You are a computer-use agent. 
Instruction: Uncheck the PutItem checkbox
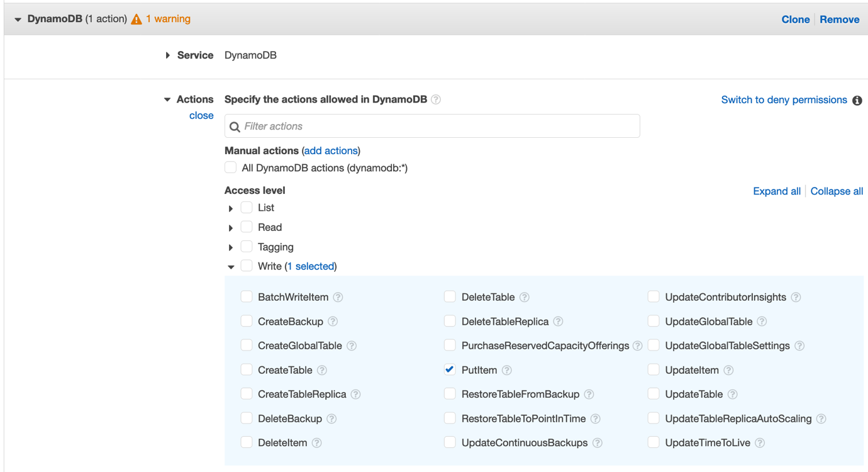(450, 369)
